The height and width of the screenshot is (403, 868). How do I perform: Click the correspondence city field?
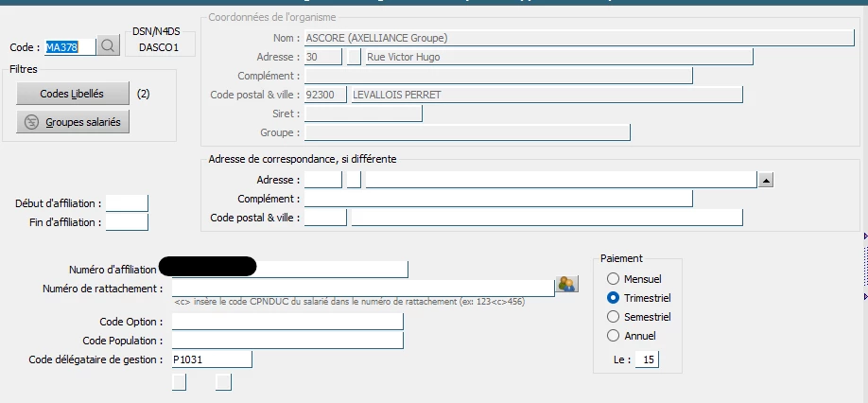tap(547, 218)
